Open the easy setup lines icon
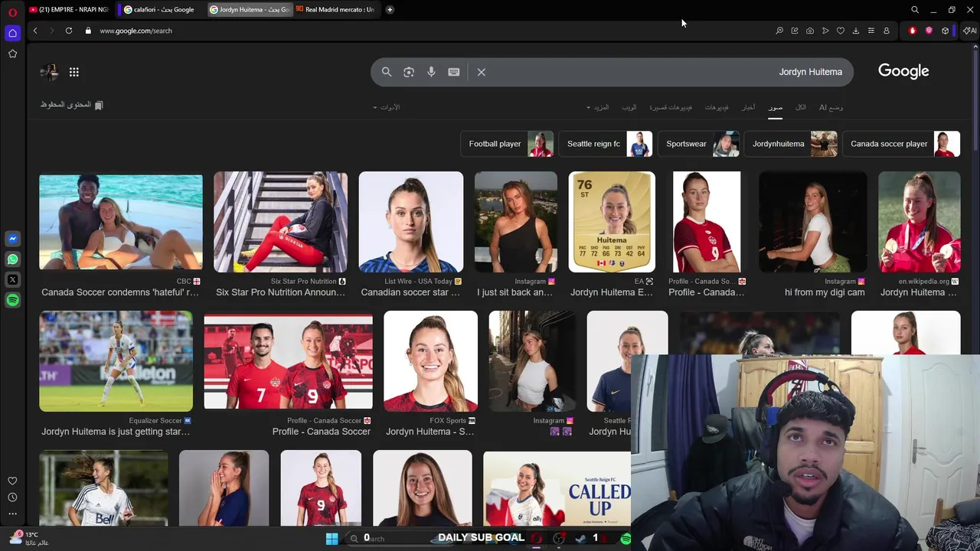 [x=871, y=31]
